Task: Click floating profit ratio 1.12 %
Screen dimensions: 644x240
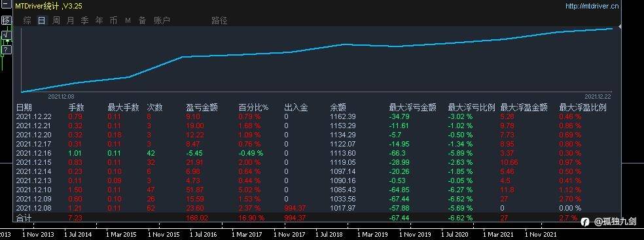Action: [x=571, y=190]
